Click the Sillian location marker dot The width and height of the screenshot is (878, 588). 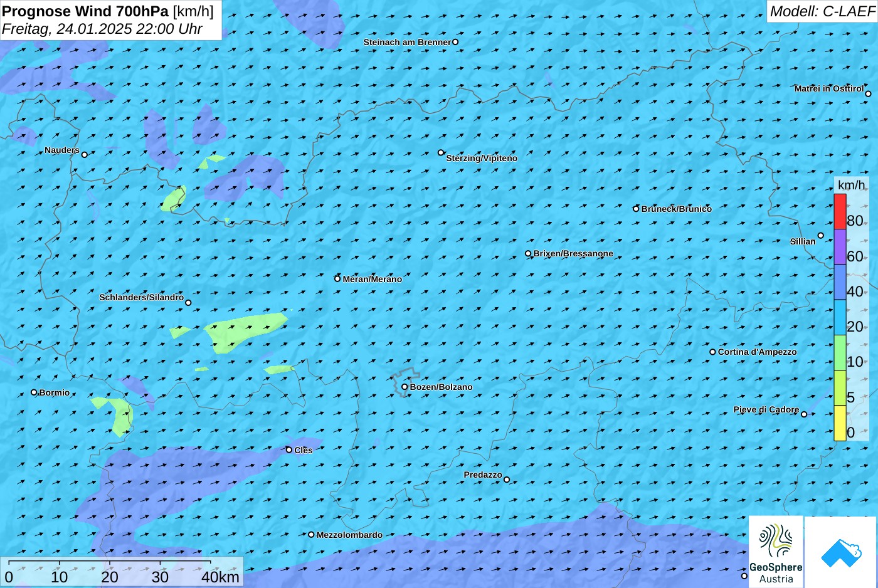tap(820, 236)
